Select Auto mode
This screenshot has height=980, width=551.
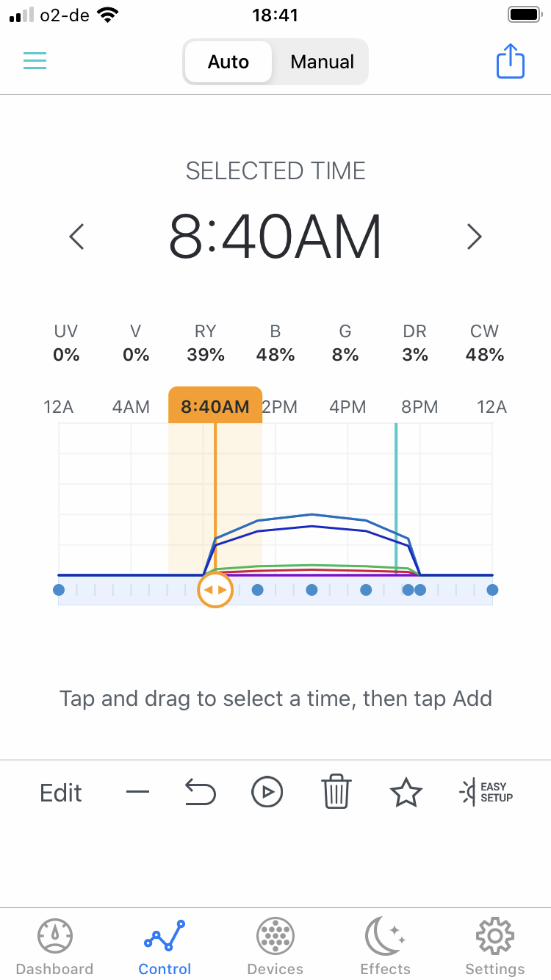coord(228,62)
